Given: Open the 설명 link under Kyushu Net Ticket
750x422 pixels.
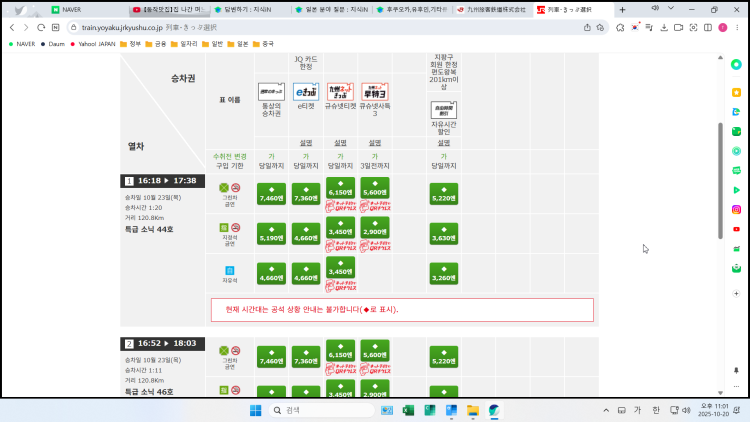Looking at the screenshot, I should point(340,142).
